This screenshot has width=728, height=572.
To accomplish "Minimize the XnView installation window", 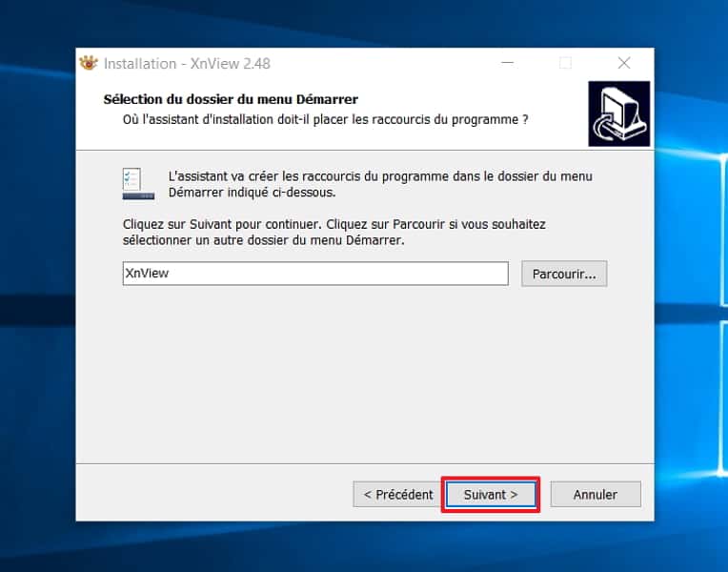I will pyautogui.click(x=507, y=63).
